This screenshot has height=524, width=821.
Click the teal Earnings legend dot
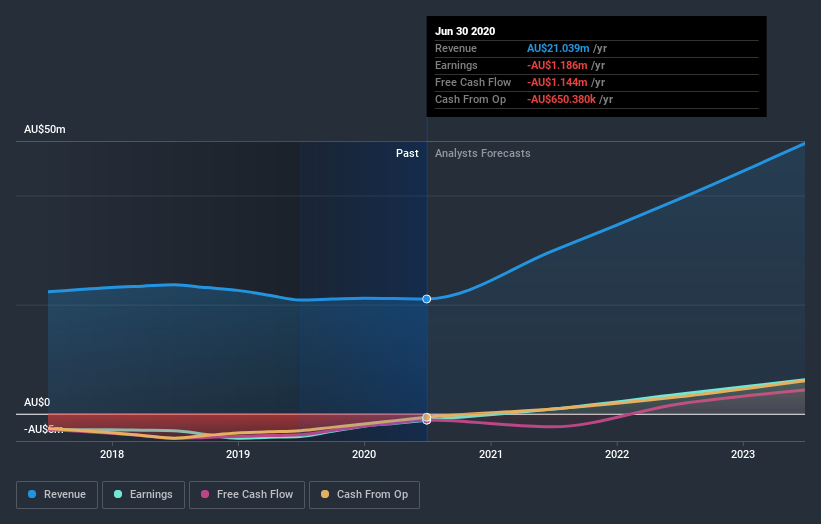click(x=118, y=494)
